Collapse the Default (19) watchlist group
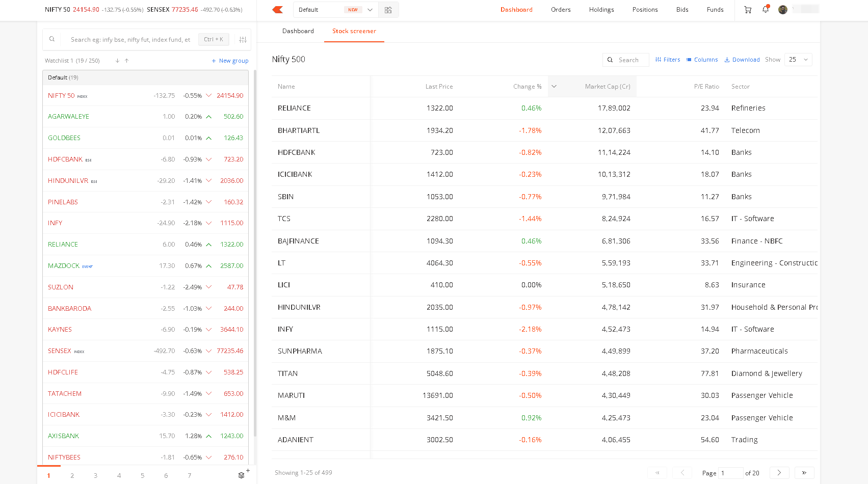Screen dimensions: 868x484 point(145,77)
